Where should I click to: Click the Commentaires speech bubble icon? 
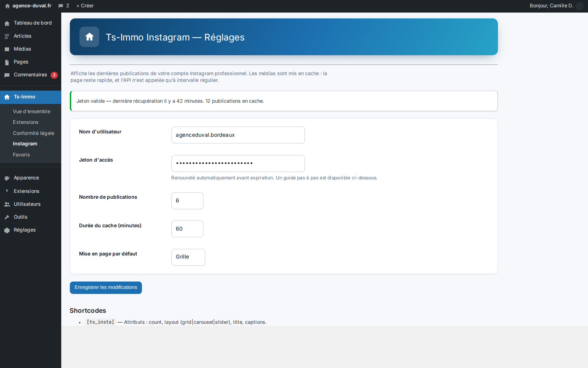(7, 75)
